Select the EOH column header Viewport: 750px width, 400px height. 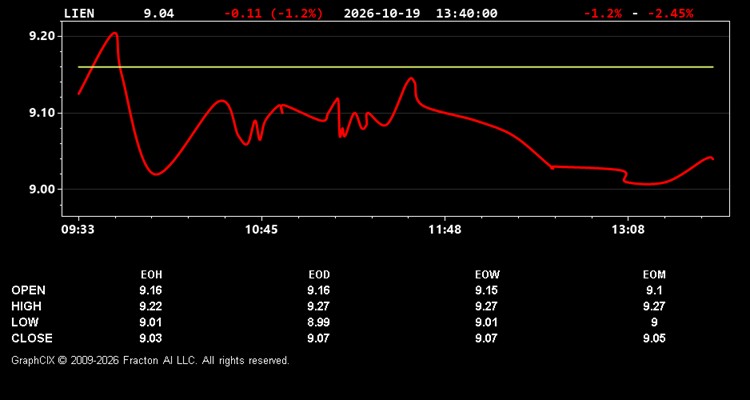[151, 275]
